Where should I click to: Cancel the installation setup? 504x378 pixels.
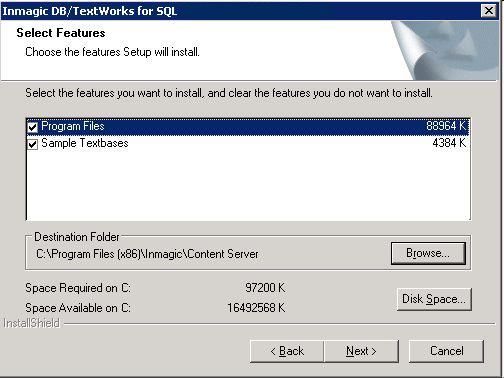click(446, 351)
